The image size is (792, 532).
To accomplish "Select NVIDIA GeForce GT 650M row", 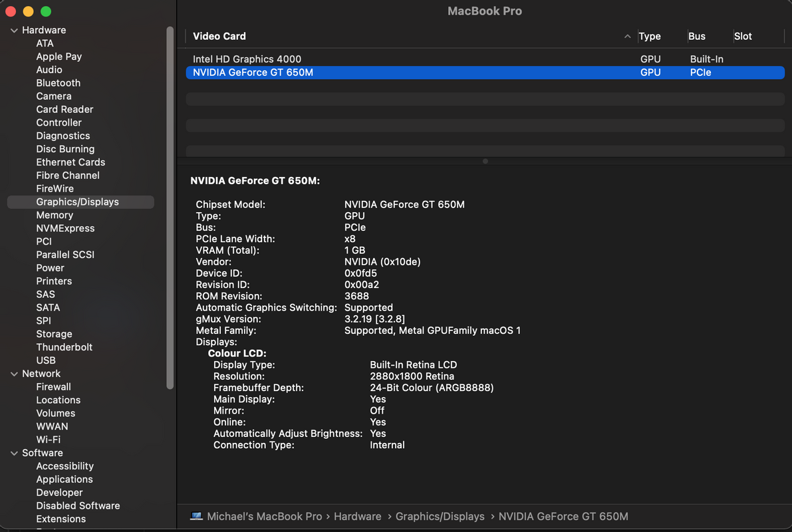I will [x=485, y=72].
